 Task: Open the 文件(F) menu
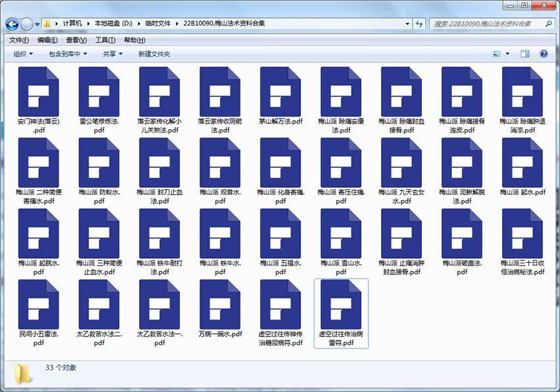click(19, 40)
